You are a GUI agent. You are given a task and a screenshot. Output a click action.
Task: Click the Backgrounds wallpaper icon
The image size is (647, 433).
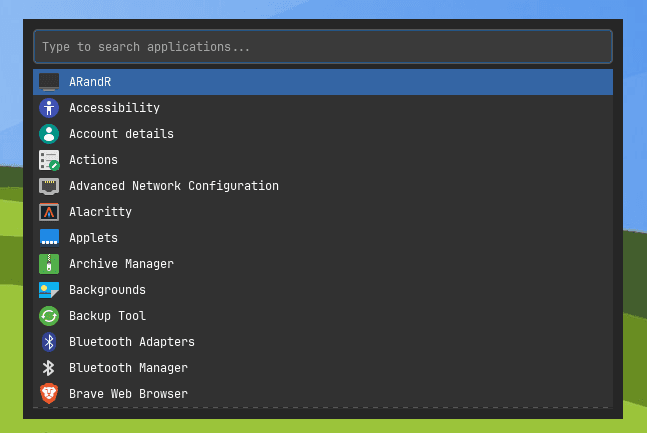point(49,290)
